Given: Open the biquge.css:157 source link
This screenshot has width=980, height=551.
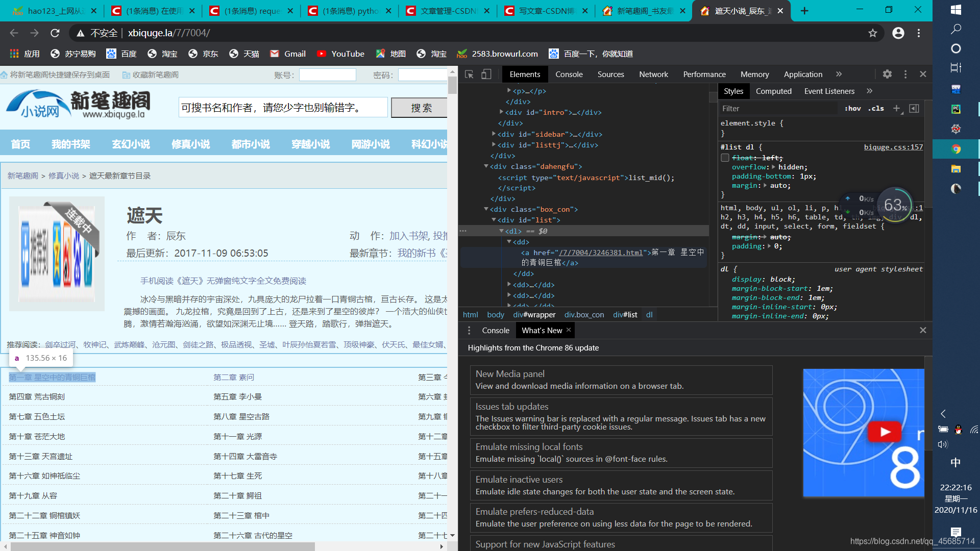Looking at the screenshot, I should point(893,147).
